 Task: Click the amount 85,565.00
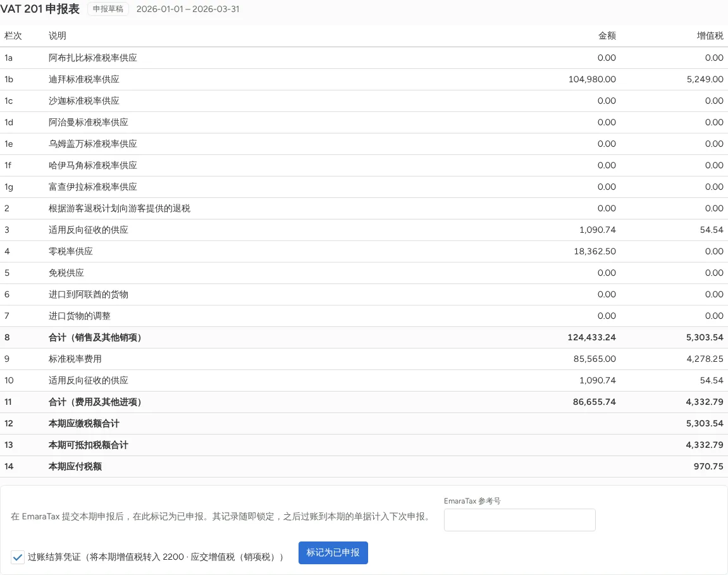coord(595,359)
